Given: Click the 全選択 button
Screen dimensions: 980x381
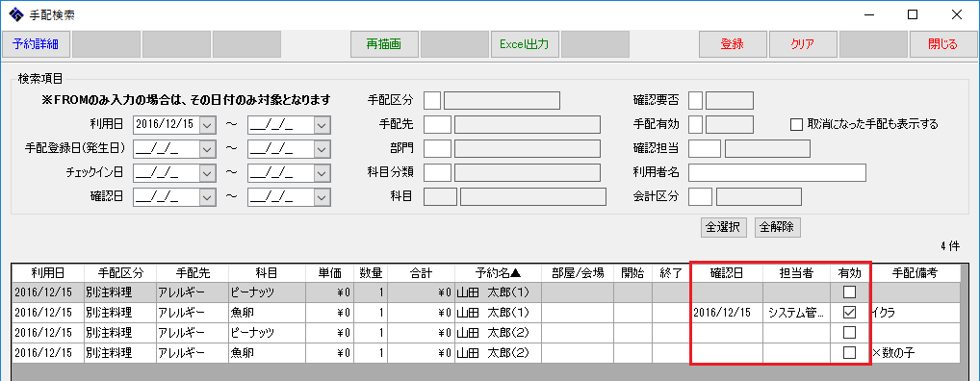Looking at the screenshot, I should pyautogui.click(x=723, y=227).
